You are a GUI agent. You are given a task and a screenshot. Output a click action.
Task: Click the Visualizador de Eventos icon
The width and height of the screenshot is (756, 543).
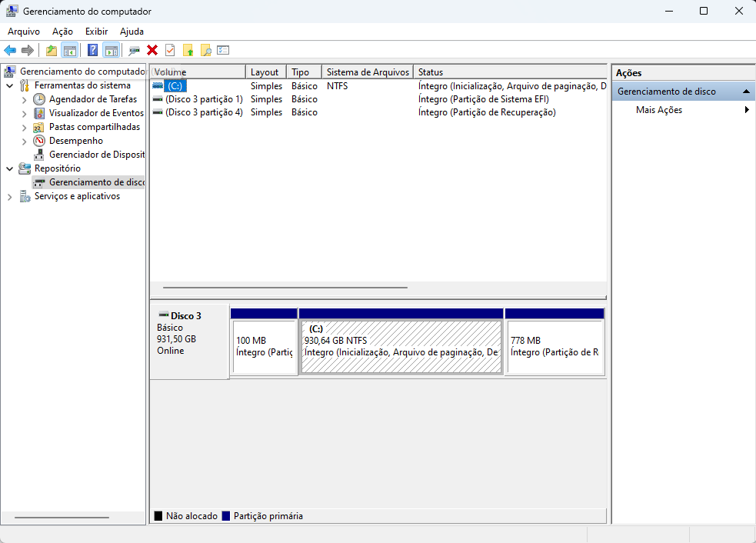tap(39, 113)
